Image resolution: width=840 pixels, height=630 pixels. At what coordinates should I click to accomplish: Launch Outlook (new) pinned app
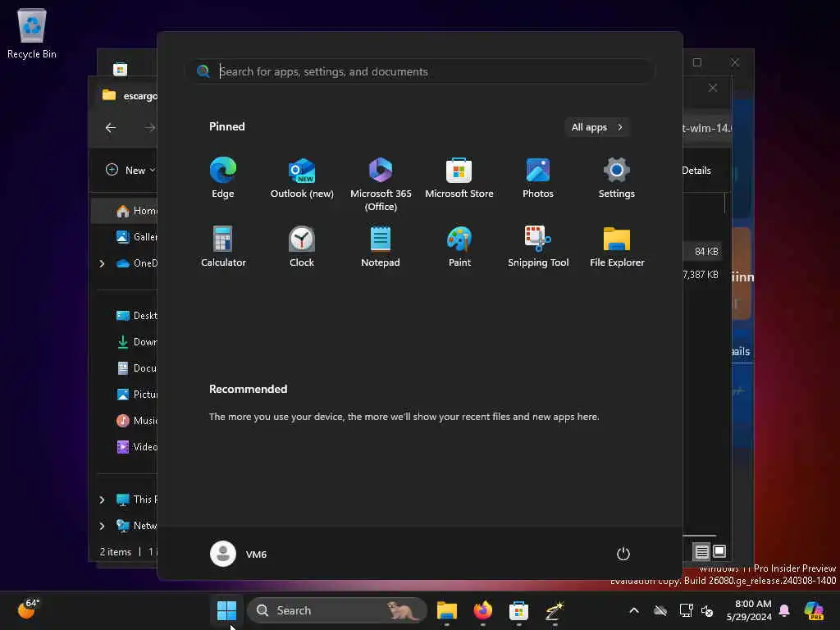302,178
